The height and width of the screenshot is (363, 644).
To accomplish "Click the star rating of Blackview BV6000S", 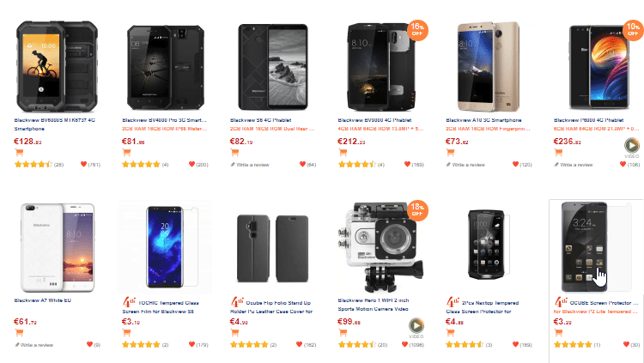I will click(x=33, y=164).
